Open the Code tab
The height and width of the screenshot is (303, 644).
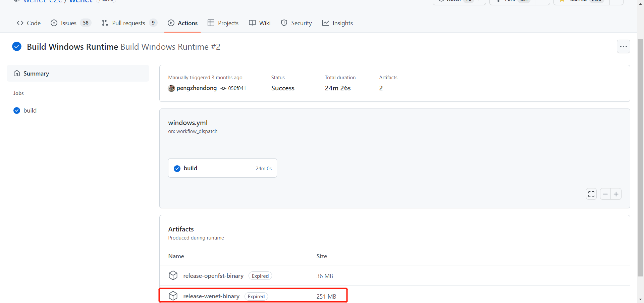tap(29, 23)
